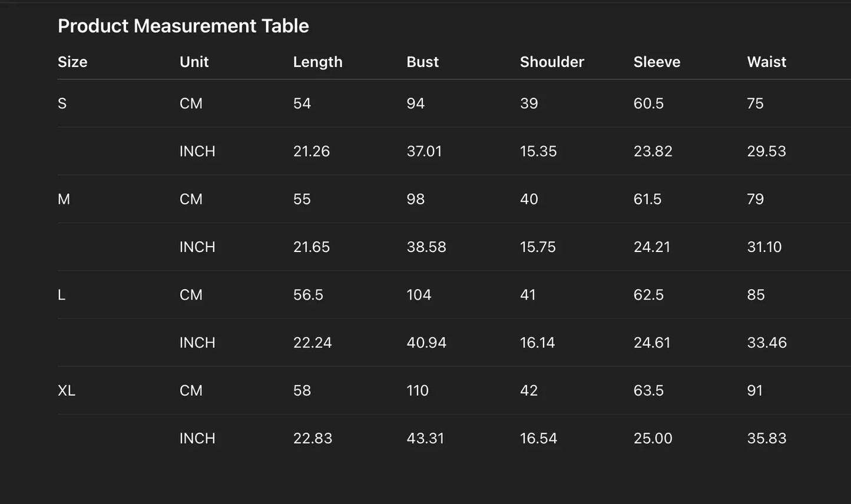Click the 56.5 length value

pos(308,295)
